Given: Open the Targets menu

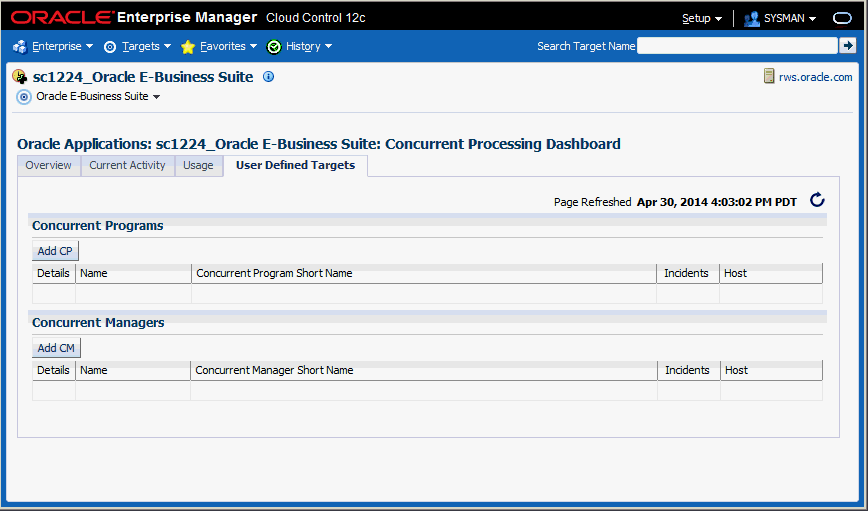Looking at the screenshot, I should pos(147,47).
